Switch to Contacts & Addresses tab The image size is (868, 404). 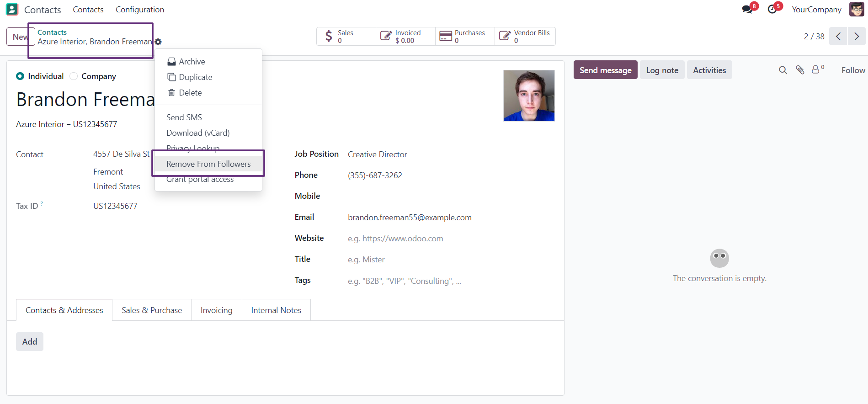coord(64,310)
